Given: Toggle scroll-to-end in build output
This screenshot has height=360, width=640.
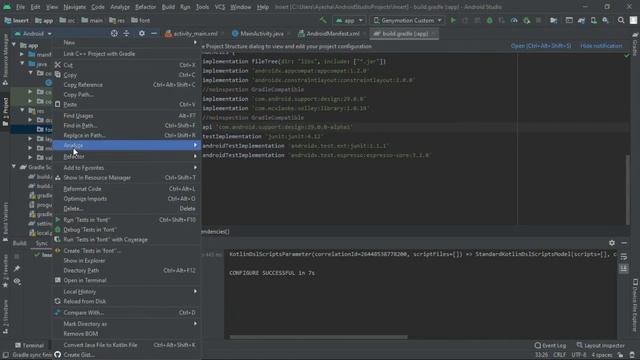Looking at the screenshot, I should [624, 268].
